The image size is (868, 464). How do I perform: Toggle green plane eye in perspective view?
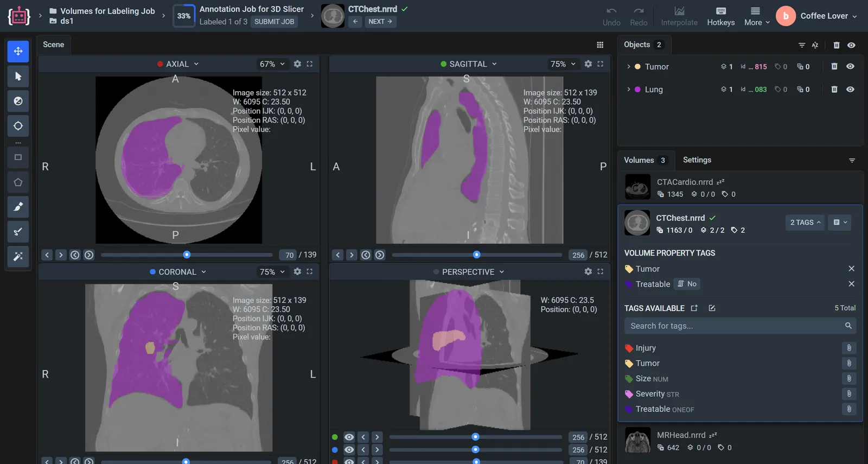pyautogui.click(x=349, y=437)
